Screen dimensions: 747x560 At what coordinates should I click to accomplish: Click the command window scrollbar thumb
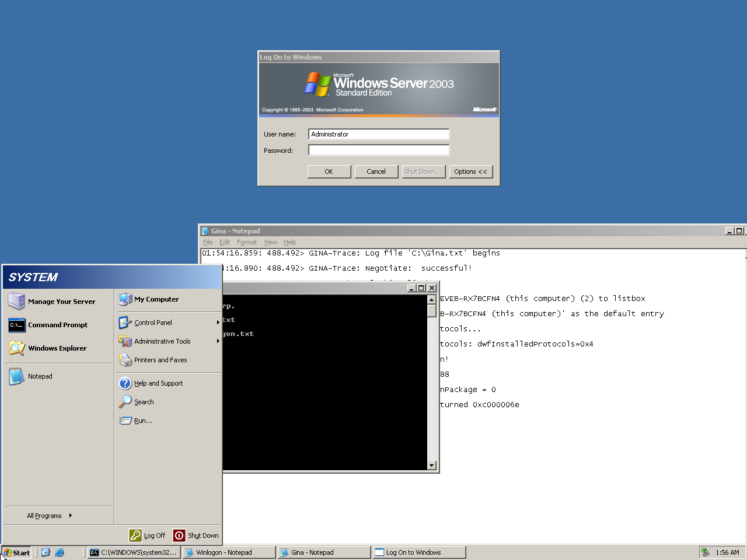[432, 310]
